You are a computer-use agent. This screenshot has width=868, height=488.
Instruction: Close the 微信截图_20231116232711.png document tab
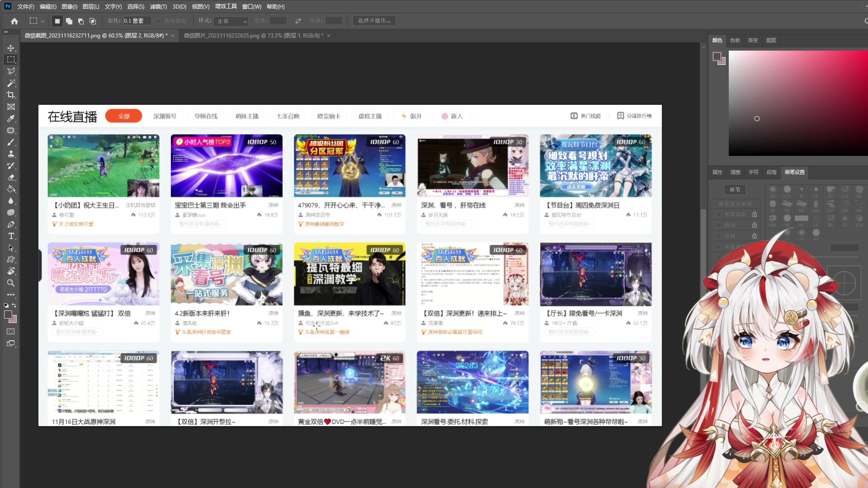click(173, 36)
